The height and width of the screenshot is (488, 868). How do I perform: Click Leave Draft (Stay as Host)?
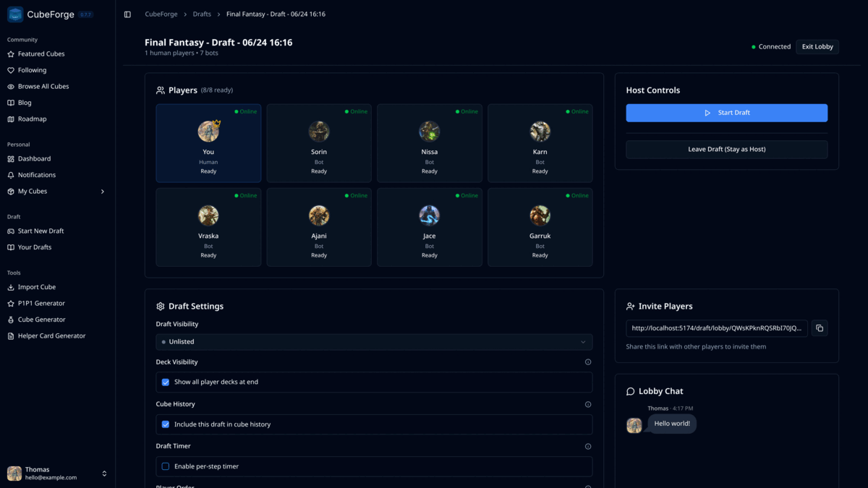click(x=727, y=150)
